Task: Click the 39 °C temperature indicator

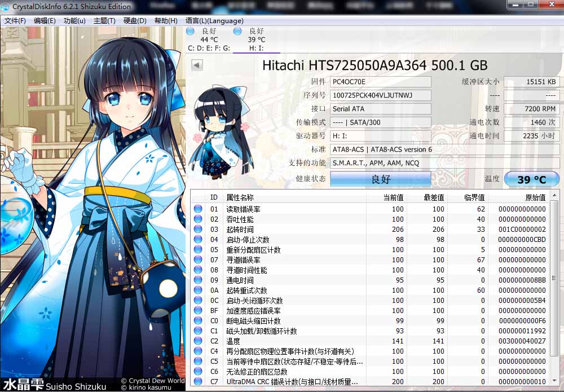Action: point(531,179)
